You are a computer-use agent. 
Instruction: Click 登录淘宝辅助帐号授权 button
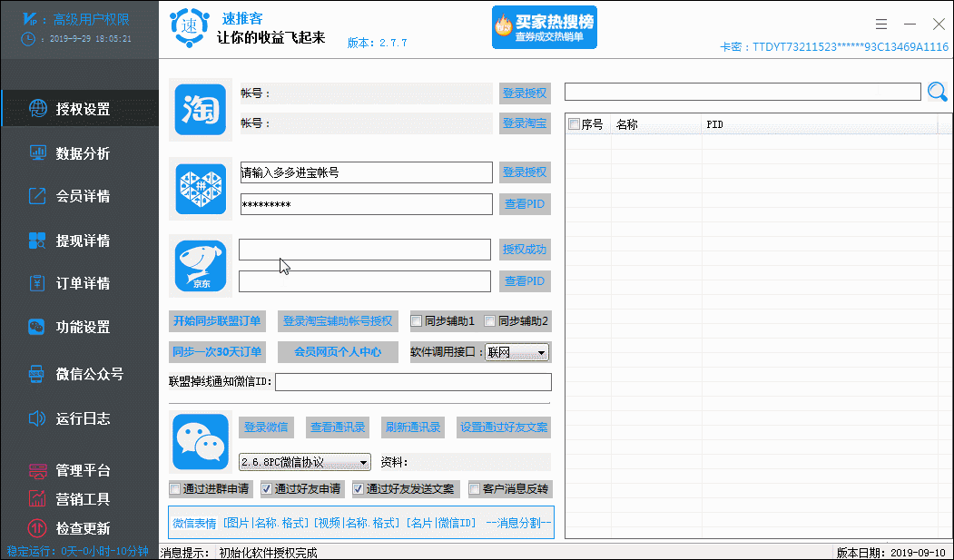coord(338,320)
